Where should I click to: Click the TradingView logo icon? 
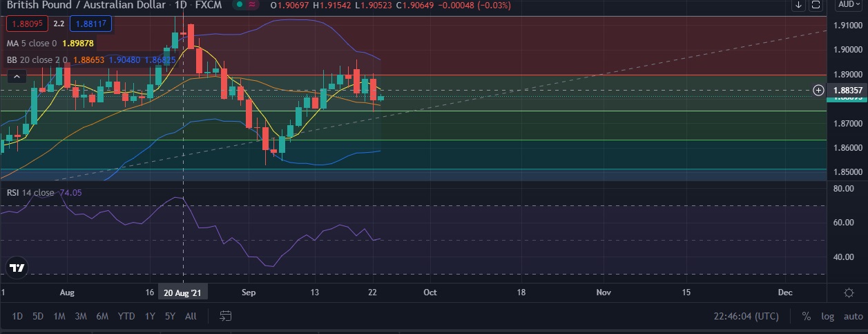(17, 268)
